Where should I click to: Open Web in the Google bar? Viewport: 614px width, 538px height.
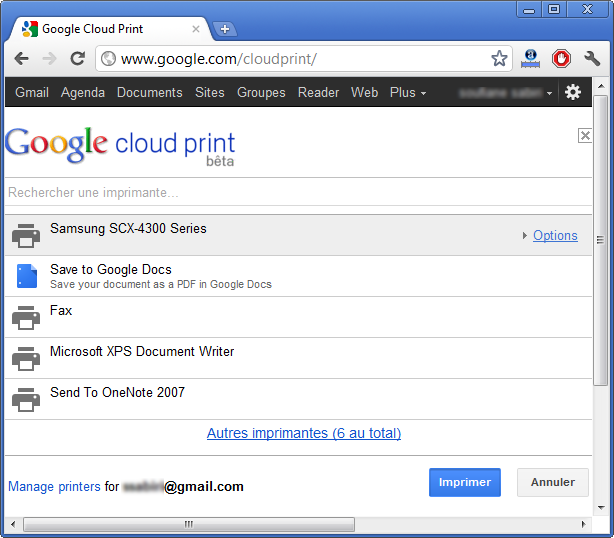[x=364, y=92]
